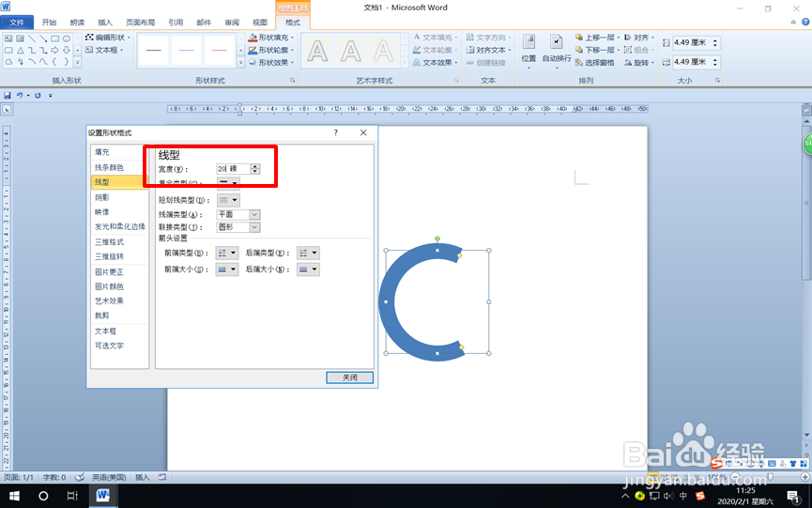The image size is (812, 508).
Task: Select the black line shape style thumbnail
Action: (x=154, y=50)
